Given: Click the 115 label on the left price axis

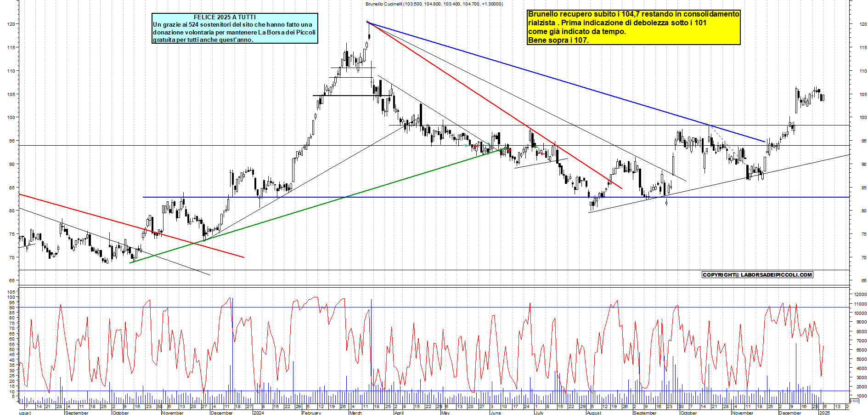Looking at the screenshot, I should pos(11,47).
